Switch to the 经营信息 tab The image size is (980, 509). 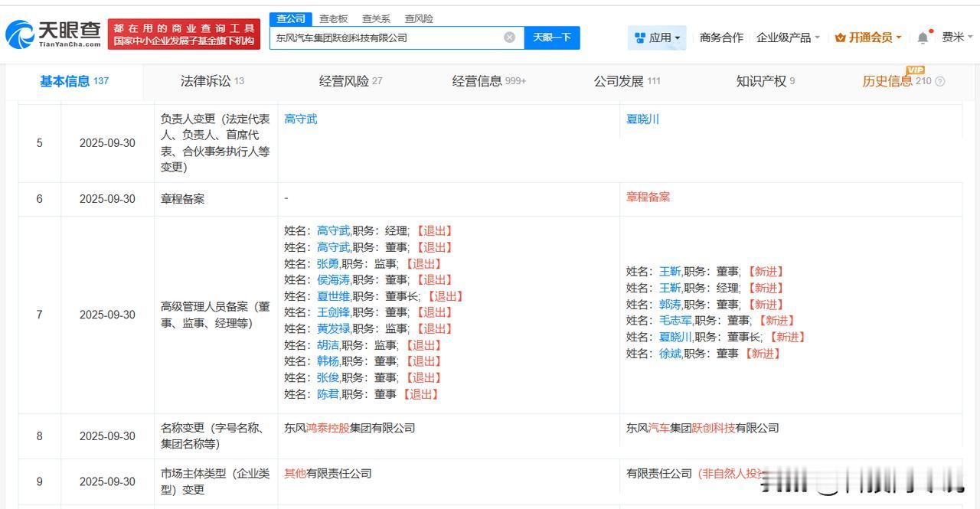point(489,81)
